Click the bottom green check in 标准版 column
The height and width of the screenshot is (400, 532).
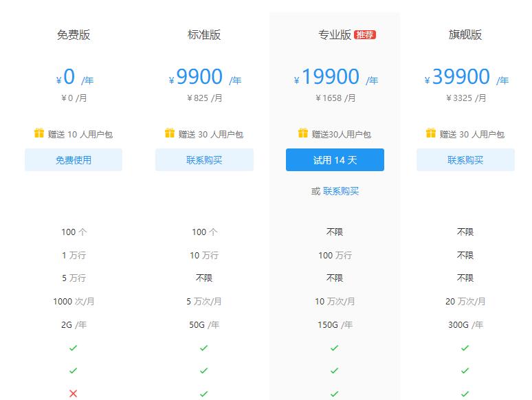click(x=204, y=394)
